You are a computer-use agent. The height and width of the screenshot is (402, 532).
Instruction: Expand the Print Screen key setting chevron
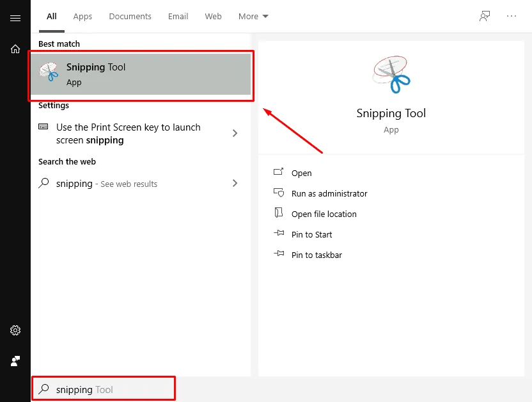pos(235,133)
